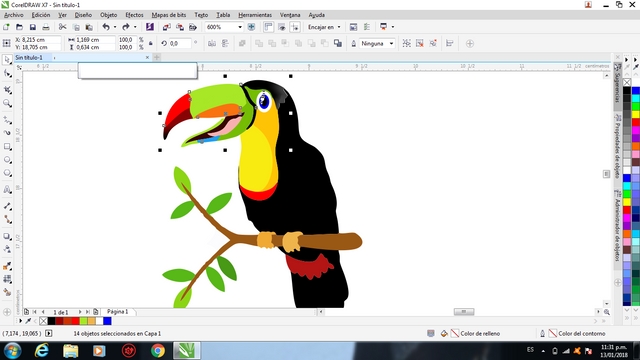The width and height of the screenshot is (640, 360).
Task: Select the Página 1 page tab
Action: click(118, 312)
